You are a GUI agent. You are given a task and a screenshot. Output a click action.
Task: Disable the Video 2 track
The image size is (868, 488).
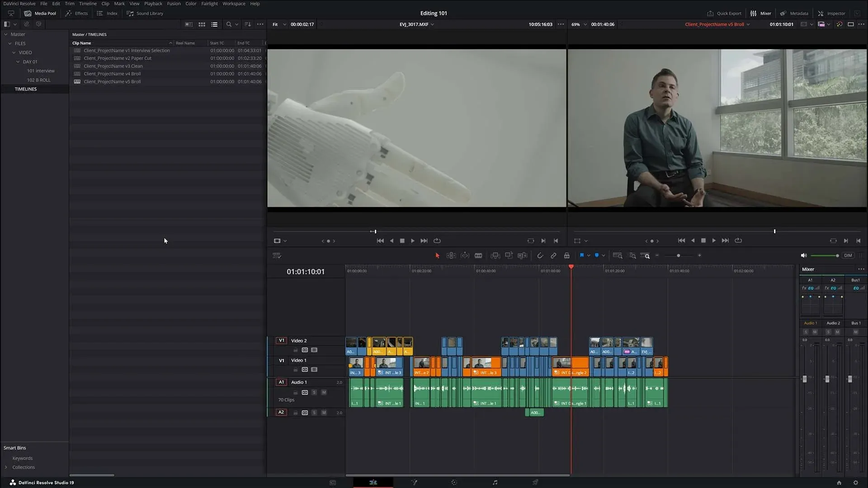tap(314, 350)
